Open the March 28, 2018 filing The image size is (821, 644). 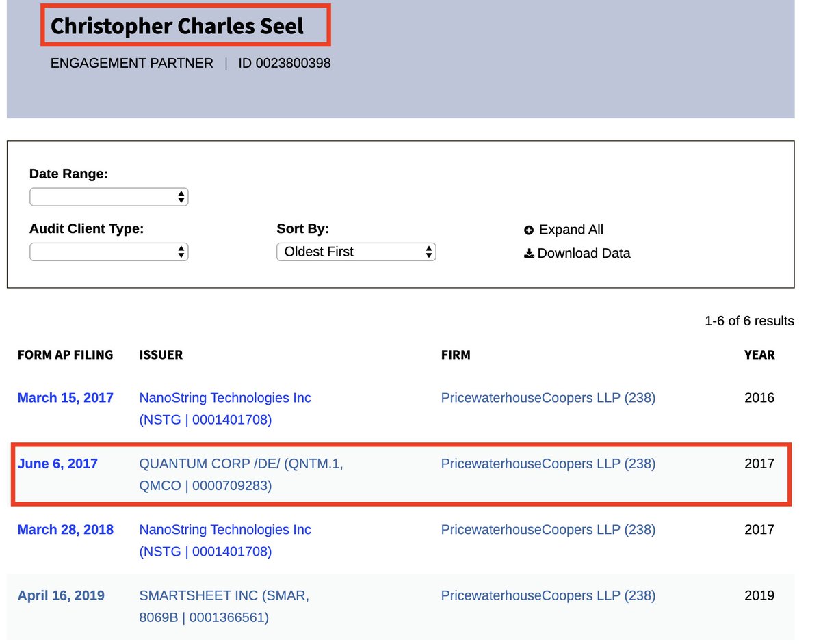point(66,529)
